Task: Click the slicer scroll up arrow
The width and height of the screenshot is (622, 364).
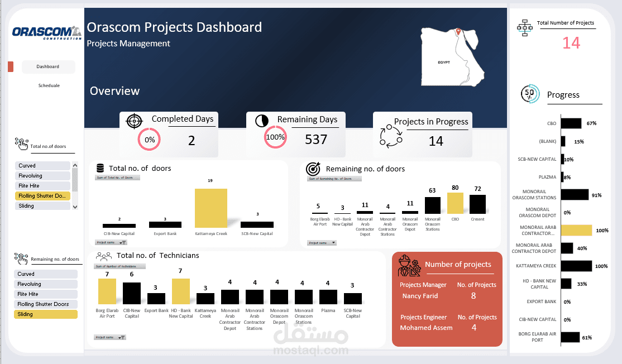Action: tap(75, 165)
